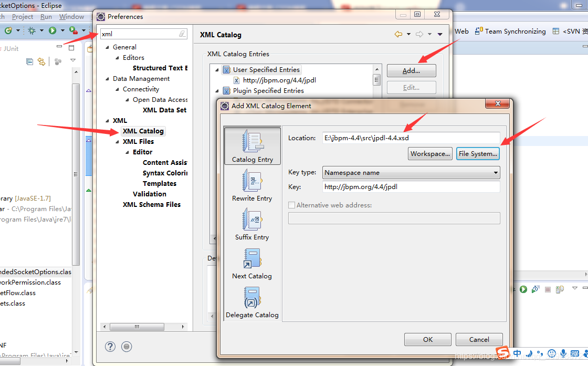Click the Chinese input mode indicator
This screenshot has height=366, width=588.
click(517, 353)
